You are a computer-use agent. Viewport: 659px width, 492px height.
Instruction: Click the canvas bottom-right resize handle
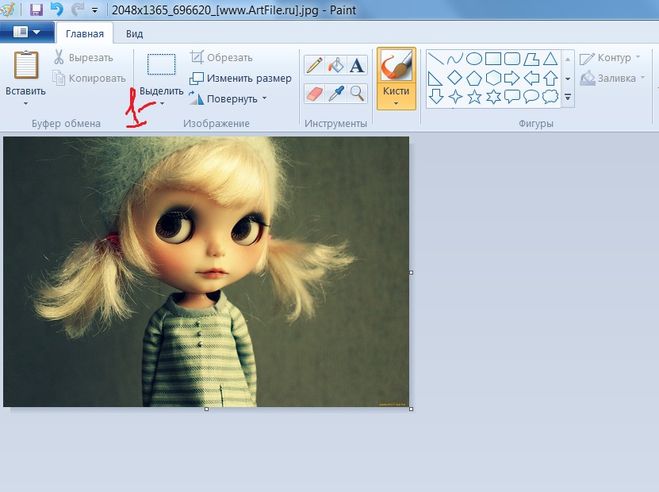click(x=411, y=408)
